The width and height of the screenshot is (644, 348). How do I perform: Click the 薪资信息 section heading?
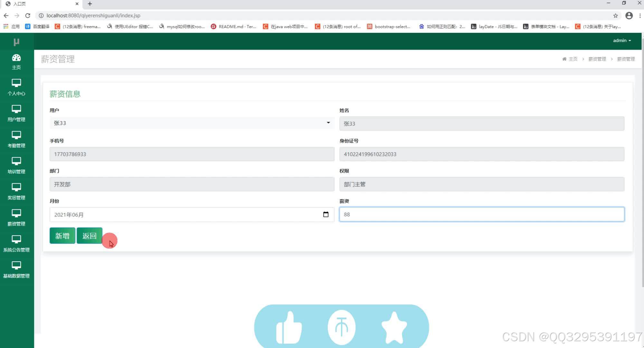[x=65, y=94]
